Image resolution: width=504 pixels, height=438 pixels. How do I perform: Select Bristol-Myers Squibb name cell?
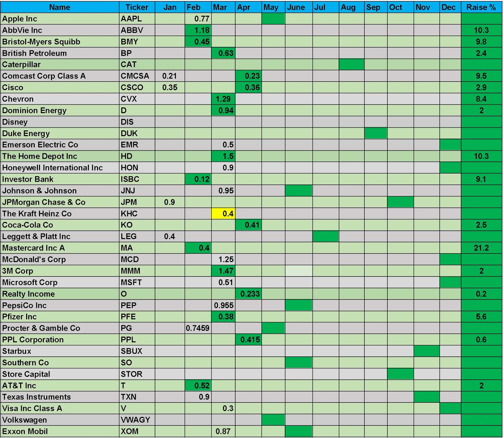(60, 42)
